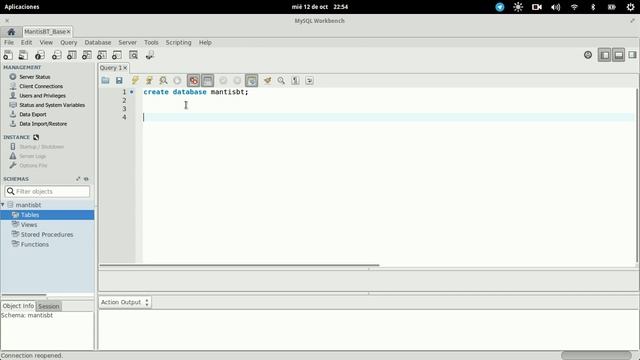Select the Query 1 editor tab
Viewport: 640px width, 360px height.
tap(111, 68)
